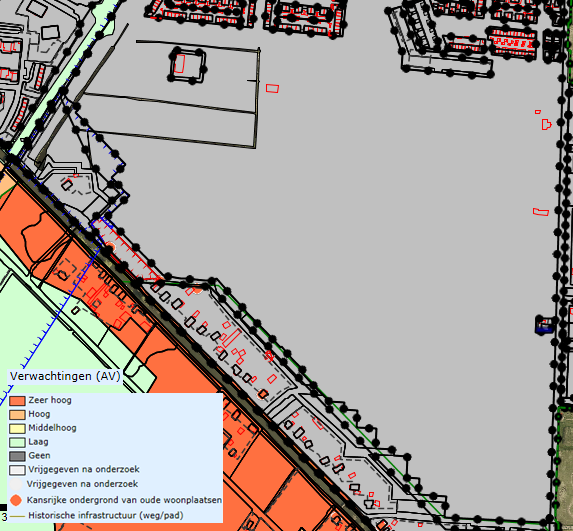
Task: Select the Laag light green legend swatch
Action: point(17,442)
